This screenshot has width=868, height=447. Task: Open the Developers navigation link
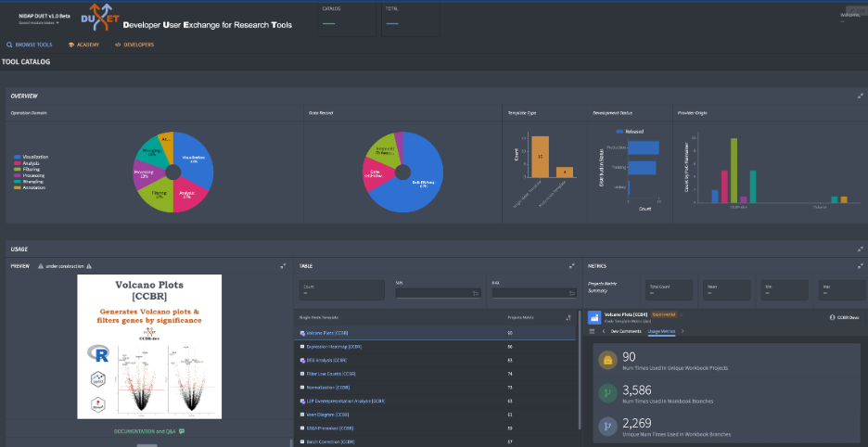pyautogui.click(x=134, y=44)
